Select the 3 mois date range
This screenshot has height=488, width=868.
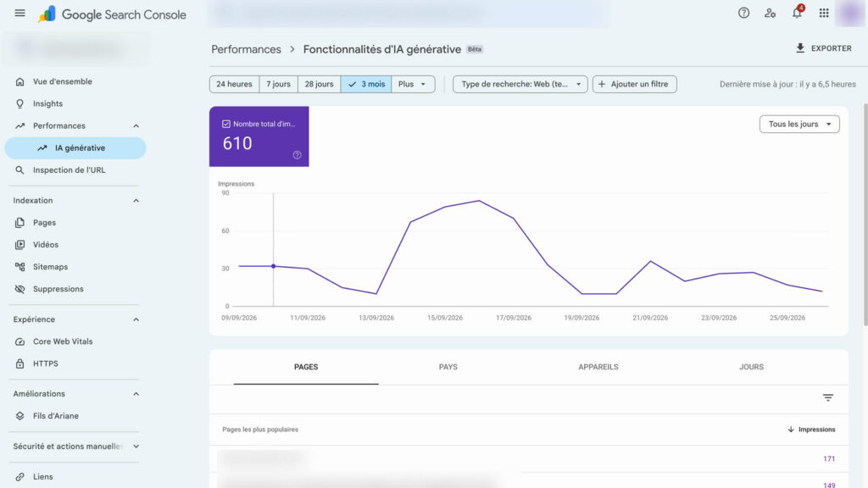(366, 84)
